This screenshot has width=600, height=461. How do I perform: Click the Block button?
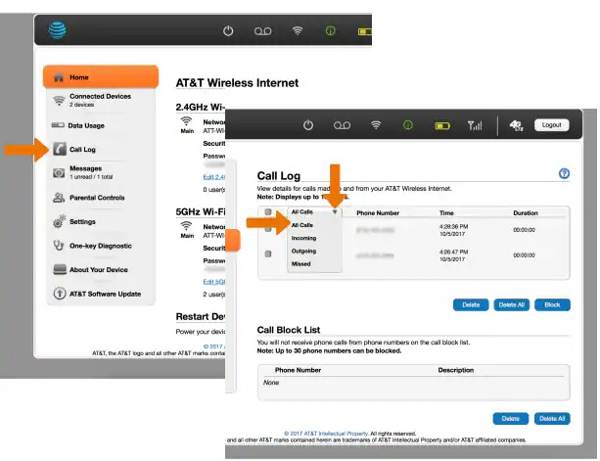point(552,305)
